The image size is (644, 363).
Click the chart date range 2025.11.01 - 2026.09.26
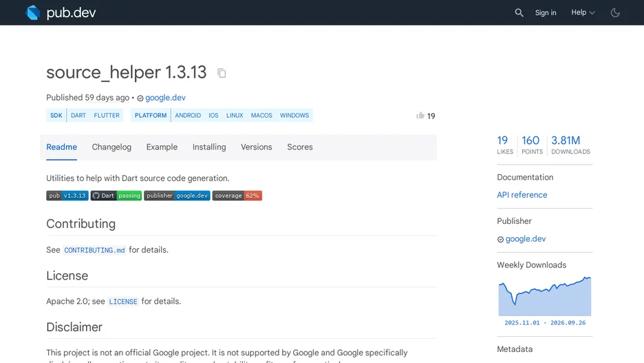[x=545, y=323]
